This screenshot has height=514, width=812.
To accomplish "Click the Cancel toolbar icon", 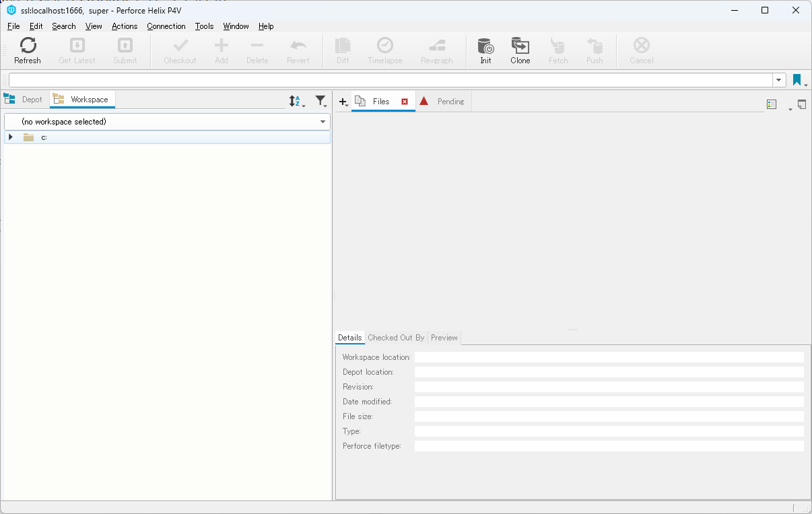I will (x=642, y=45).
